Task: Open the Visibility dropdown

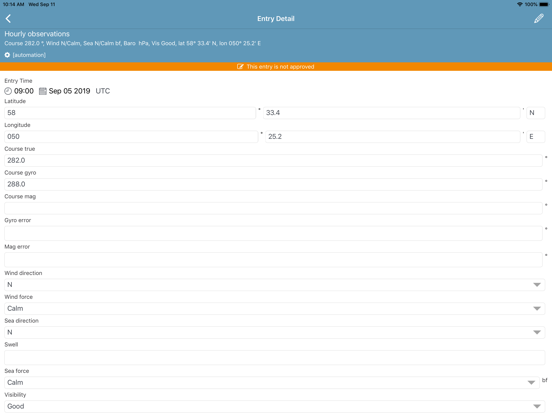Action: point(275,406)
